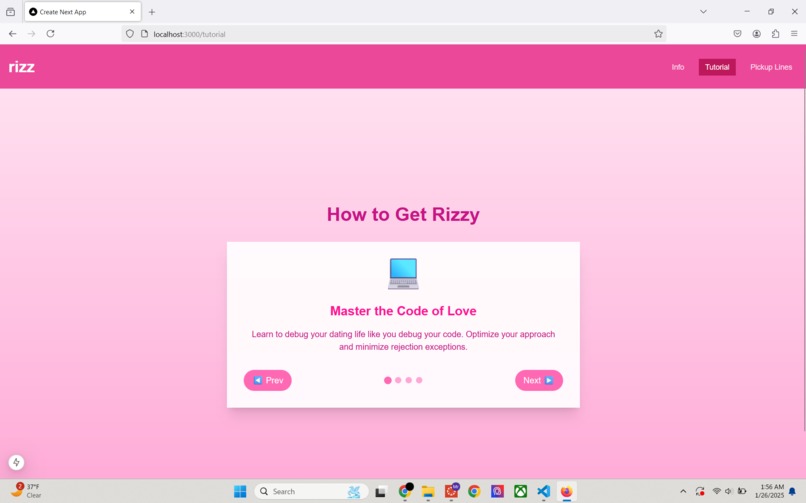Screen dimensions: 806x503
Task: Click the localhost:3000/tutorial address bar
Action: 394,34
